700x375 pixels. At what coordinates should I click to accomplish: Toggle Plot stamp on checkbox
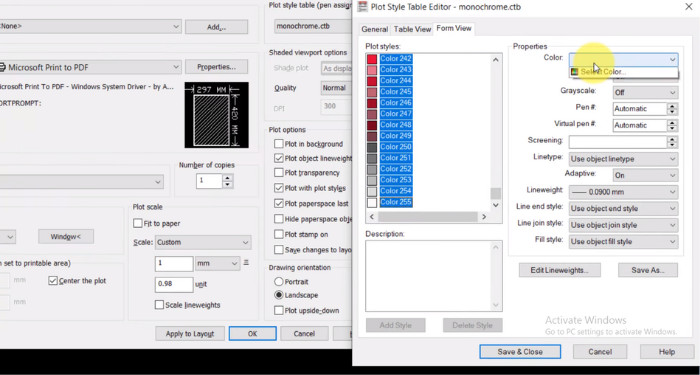[x=279, y=234]
